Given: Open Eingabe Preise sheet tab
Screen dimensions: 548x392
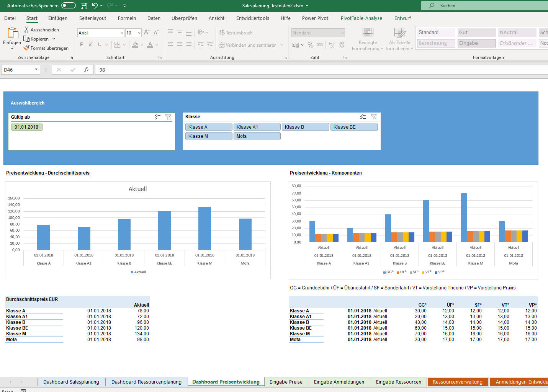Looking at the screenshot, I should click(x=286, y=382).
